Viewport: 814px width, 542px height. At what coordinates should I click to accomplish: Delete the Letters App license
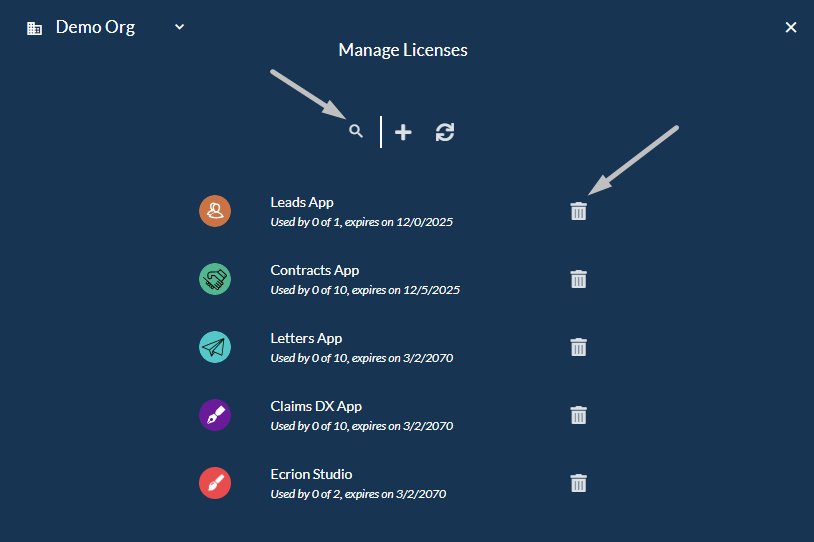(x=578, y=347)
